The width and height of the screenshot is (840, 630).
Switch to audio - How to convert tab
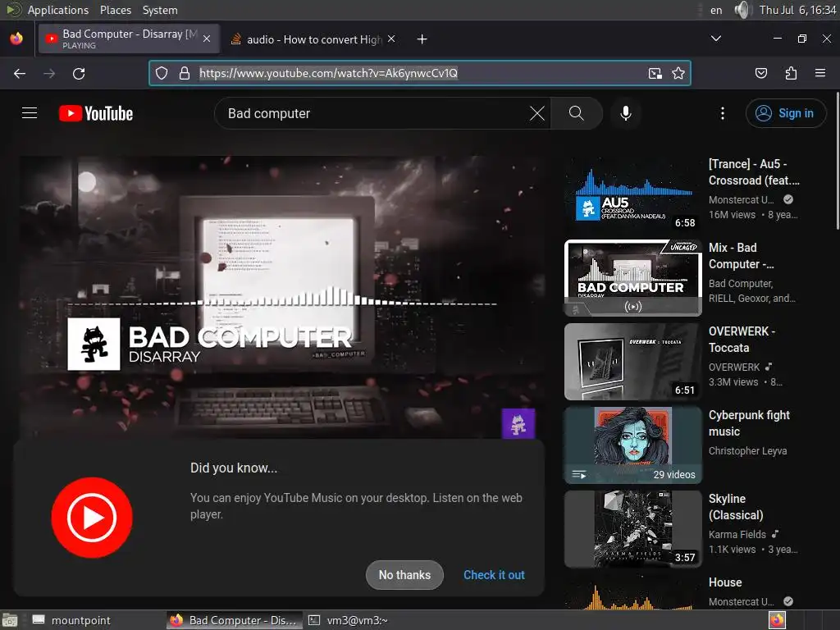coord(314,39)
